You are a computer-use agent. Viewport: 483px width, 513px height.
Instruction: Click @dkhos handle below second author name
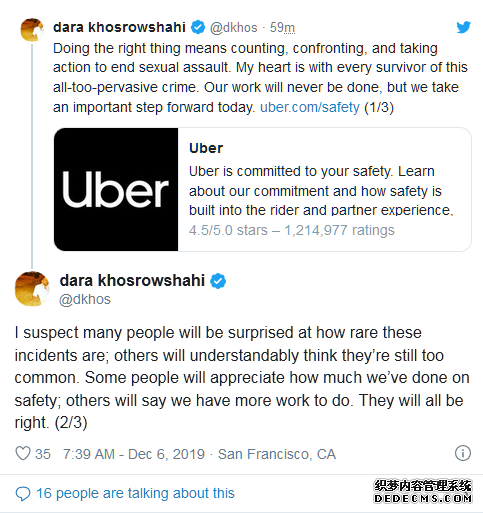click(x=85, y=299)
